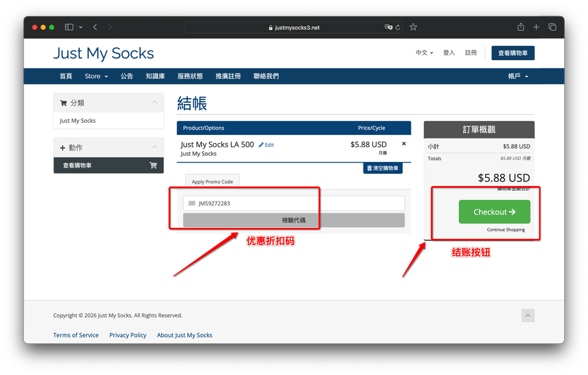The image size is (588, 375).
Task: Click the scroll-to-top chevron button
Action: coord(528,316)
